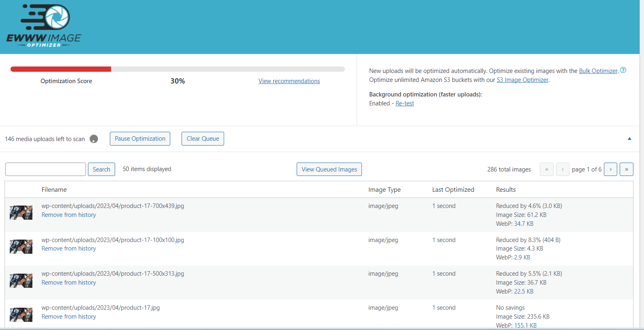Open the S3 Image Optimizer link
Image resolution: width=644 pixels, height=330 pixels.
point(522,80)
